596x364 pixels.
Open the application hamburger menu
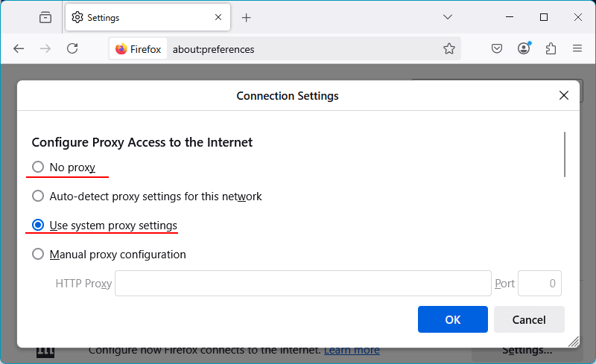[x=577, y=49]
